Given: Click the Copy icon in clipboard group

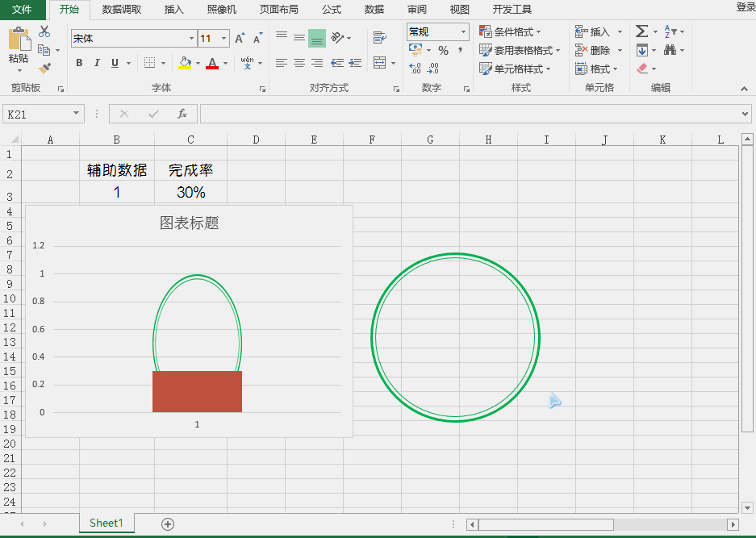Looking at the screenshot, I should (44, 49).
